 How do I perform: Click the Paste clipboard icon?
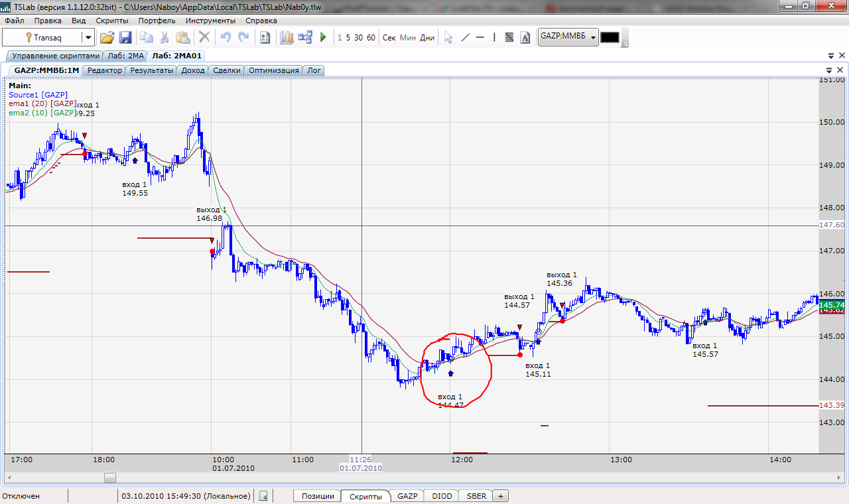tap(183, 37)
